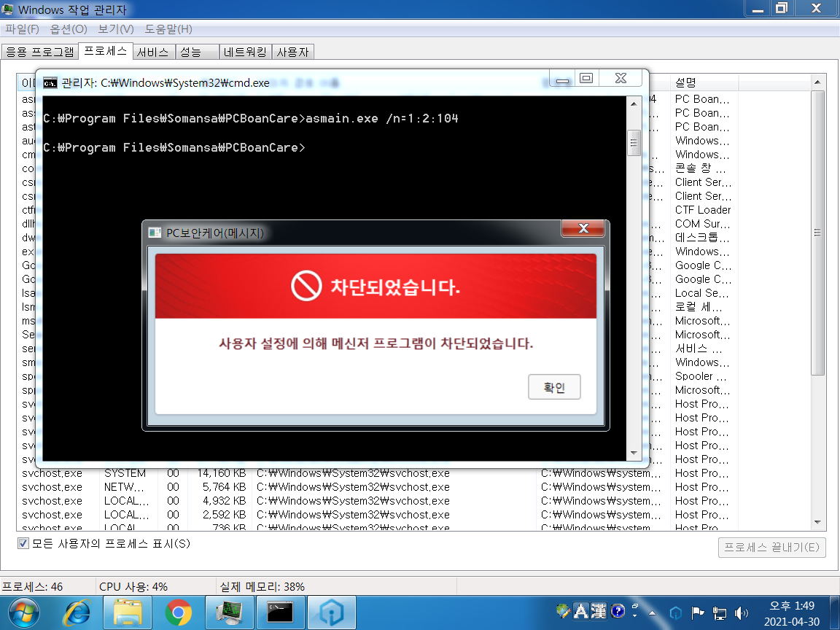Open the Windows Start menu
840x630 pixels.
23,612
